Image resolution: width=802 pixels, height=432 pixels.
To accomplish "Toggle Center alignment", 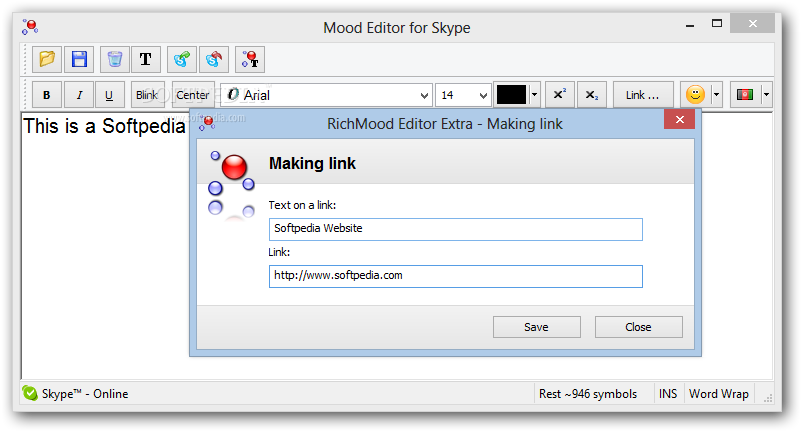I will [x=193, y=95].
